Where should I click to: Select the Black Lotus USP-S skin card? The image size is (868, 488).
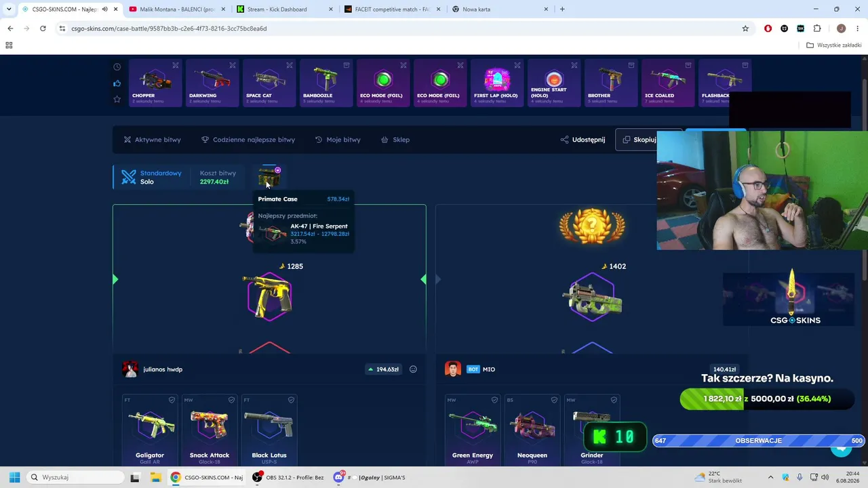[269, 429]
